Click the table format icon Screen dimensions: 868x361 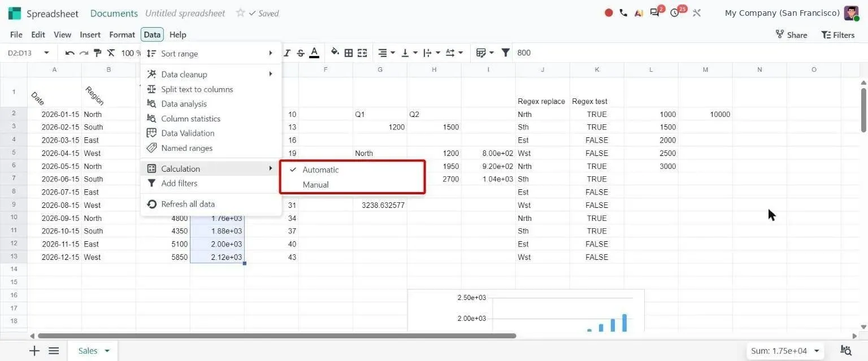tap(481, 53)
